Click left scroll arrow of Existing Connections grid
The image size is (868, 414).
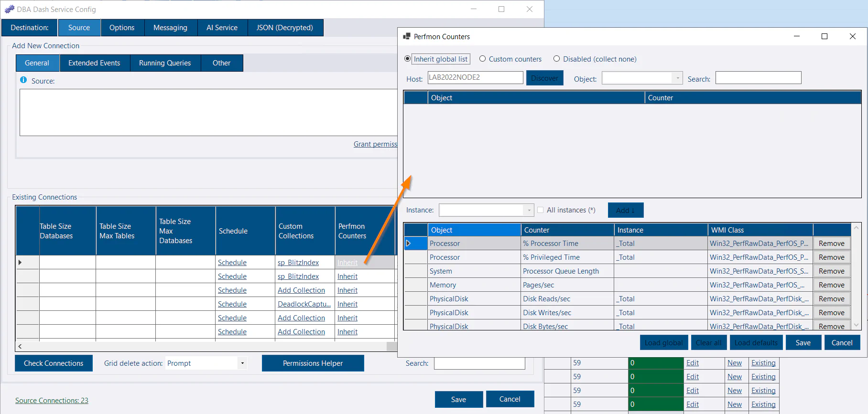tap(20, 346)
